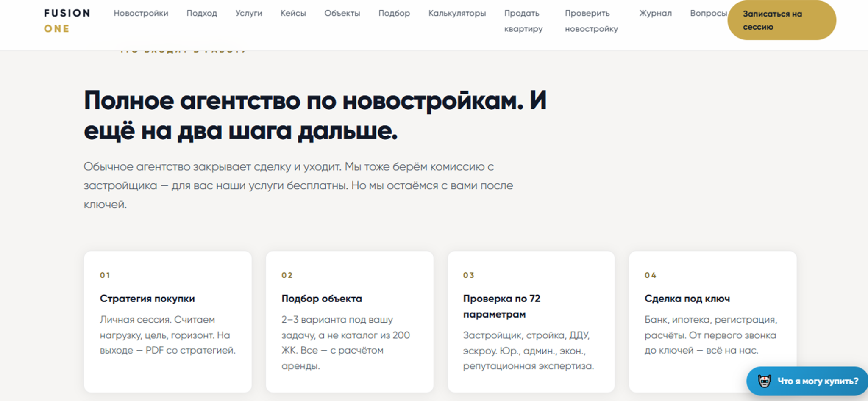
Task: Click the main heading 'Полное агентство по новостройкам'
Action: (x=315, y=115)
